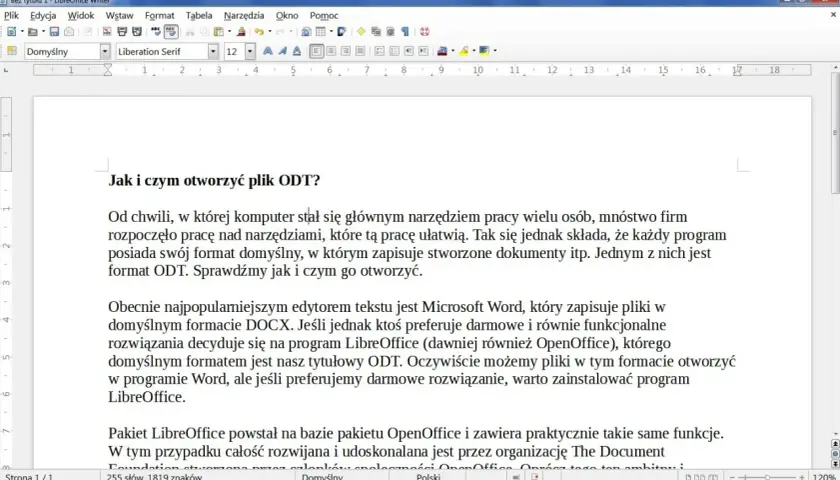840x480 pixels.
Task: Apply the background color icon
Action: point(484,51)
